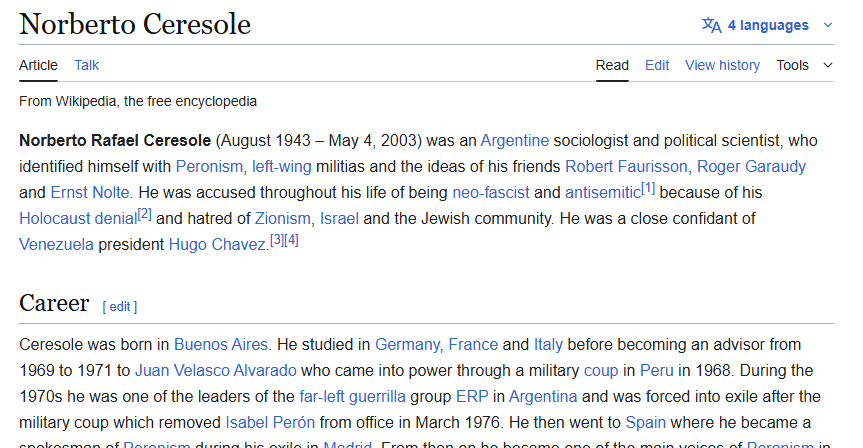The image size is (863, 448).
Task: Open the Robert Faurisson article link
Action: point(626,166)
